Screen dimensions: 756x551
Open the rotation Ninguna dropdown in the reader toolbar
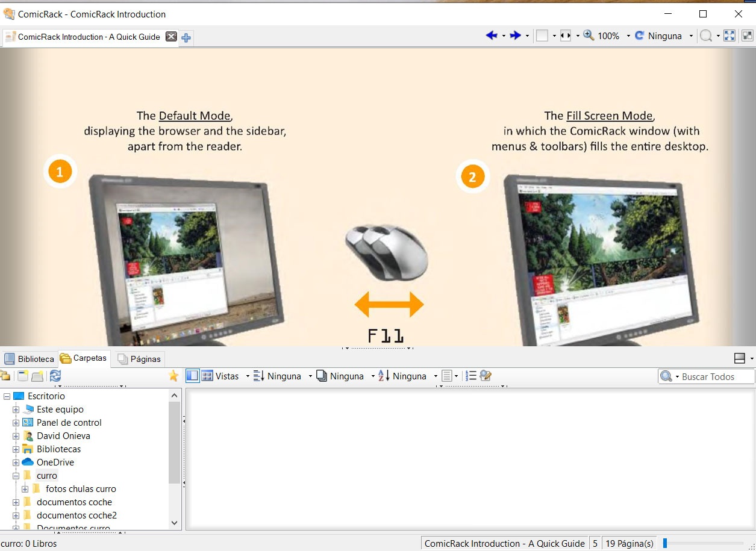tap(691, 36)
